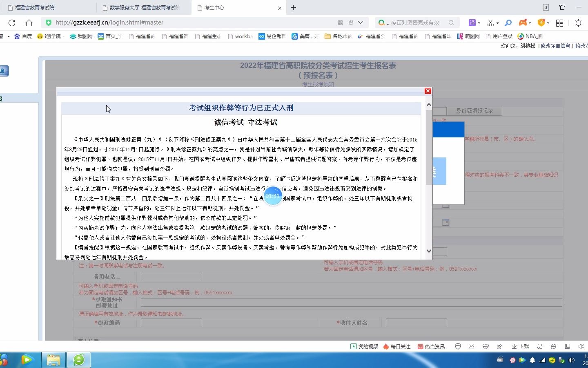Open 热点资讯 in status bar
This screenshot has height=368, width=588.
coord(431,346)
